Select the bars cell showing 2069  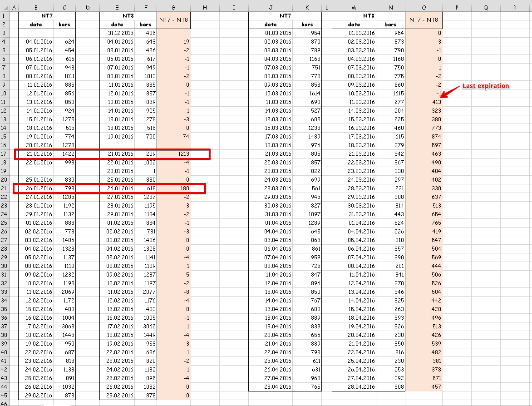[64, 292]
